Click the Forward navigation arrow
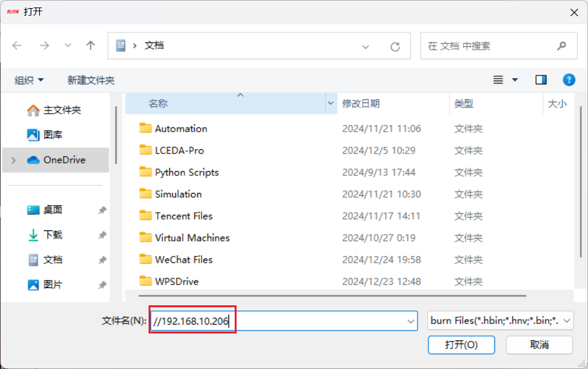This screenshot has width=588, height=369. 44,46
